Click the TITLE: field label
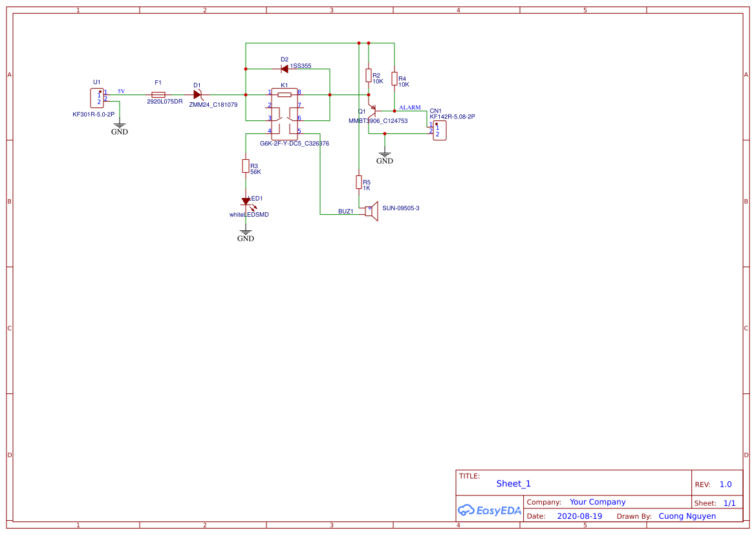 pyautogui.click(x=469, y=475)
